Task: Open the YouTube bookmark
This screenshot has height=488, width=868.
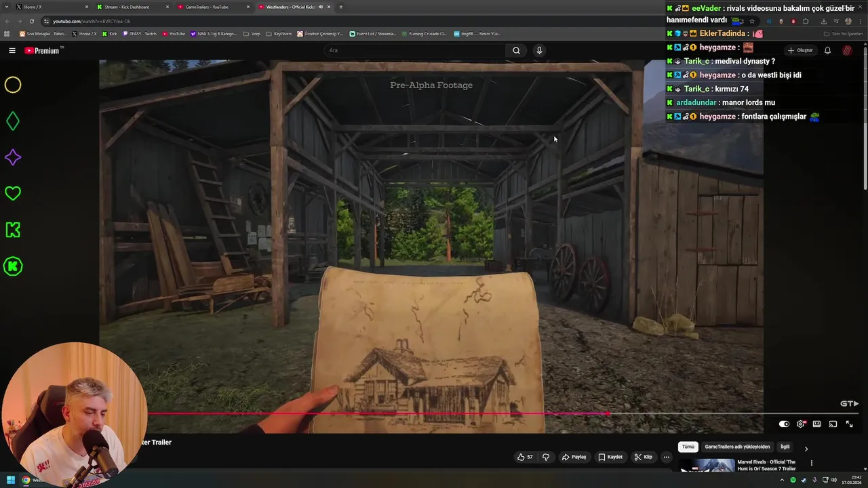Action: click(x=174, y=33)
